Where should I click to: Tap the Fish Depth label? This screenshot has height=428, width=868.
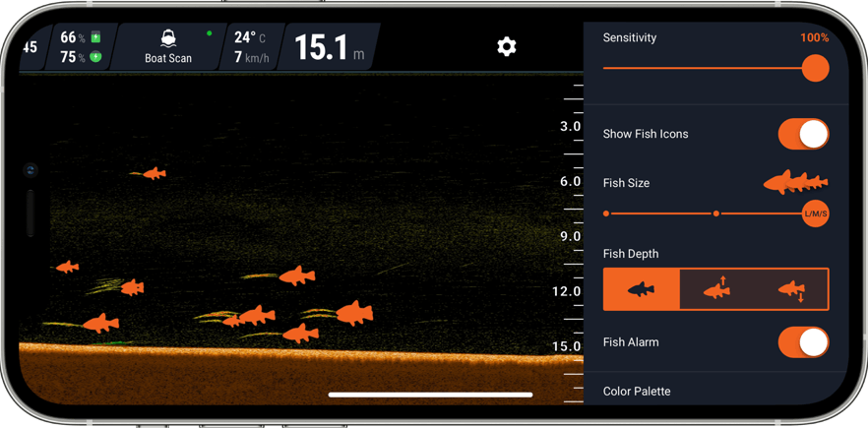(x=631, y=254)
